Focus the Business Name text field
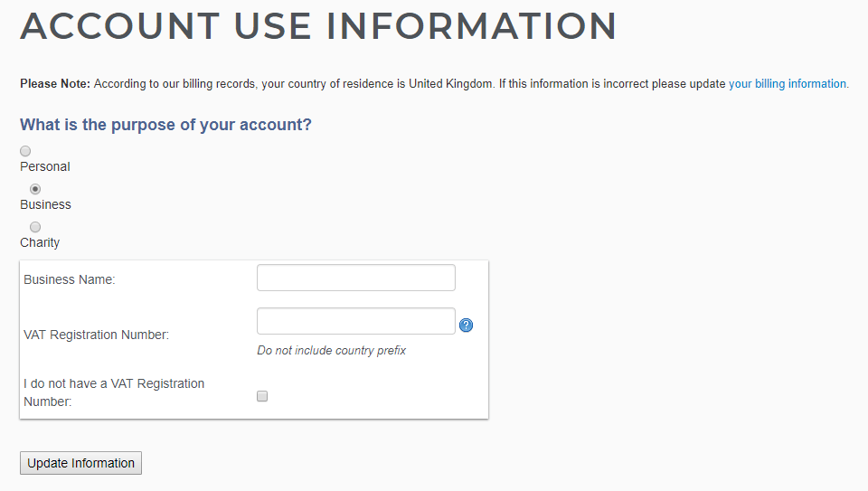Image resolution: width=868 pixels, height=491 pixels. pyautogui.click(x=356, y=278)
